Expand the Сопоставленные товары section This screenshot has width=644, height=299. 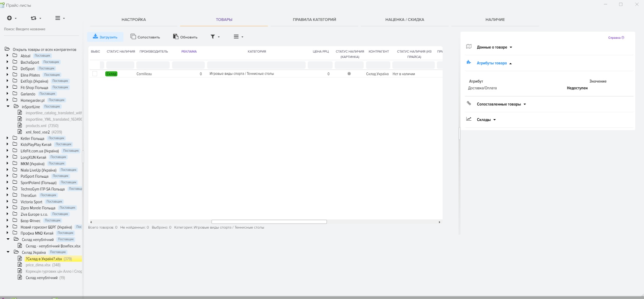click(501, 104)
